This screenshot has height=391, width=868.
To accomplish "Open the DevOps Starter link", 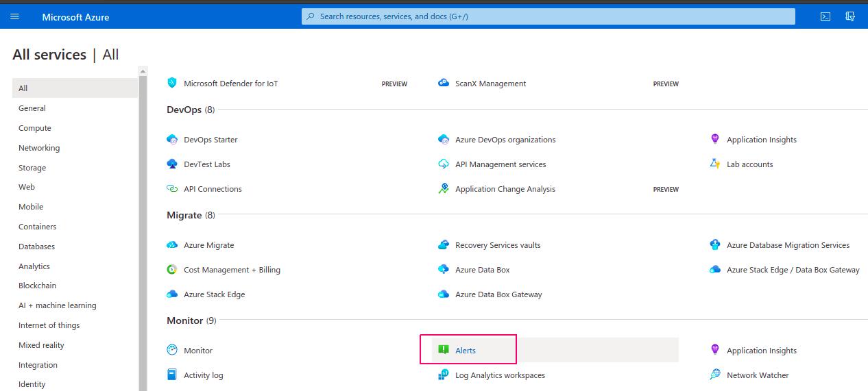I will point(210,140).
